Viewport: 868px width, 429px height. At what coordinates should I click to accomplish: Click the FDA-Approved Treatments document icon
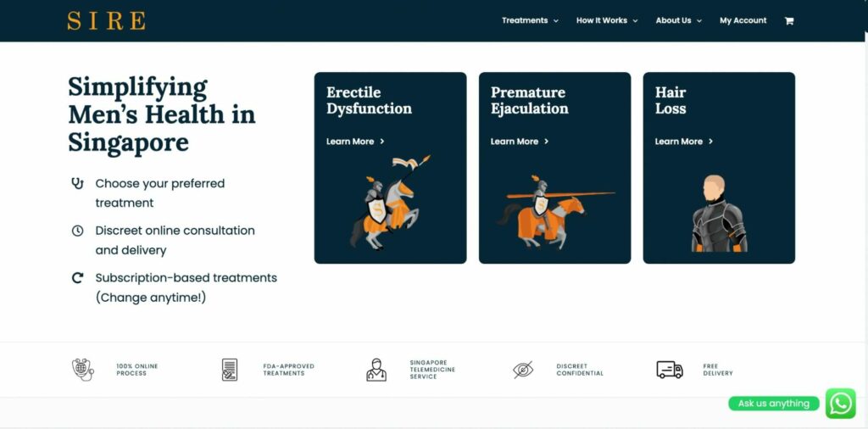point(229,370)
